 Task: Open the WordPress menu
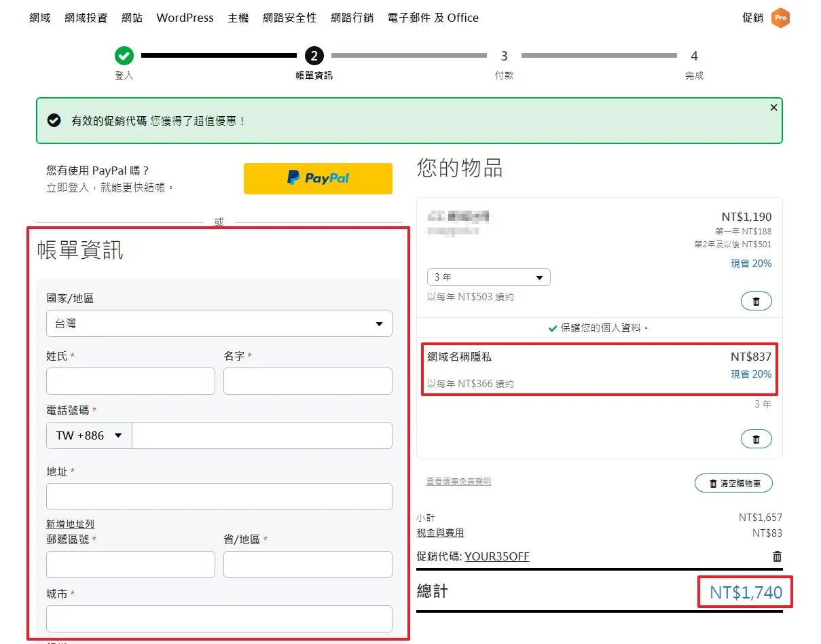[x=185, y=18]
